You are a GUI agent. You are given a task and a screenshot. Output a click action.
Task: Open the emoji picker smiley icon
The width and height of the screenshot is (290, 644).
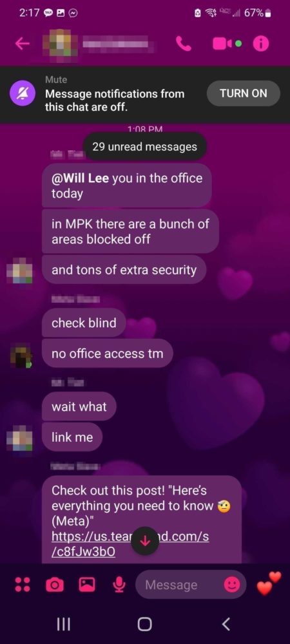pyautogui.click(x=232, y=585)
